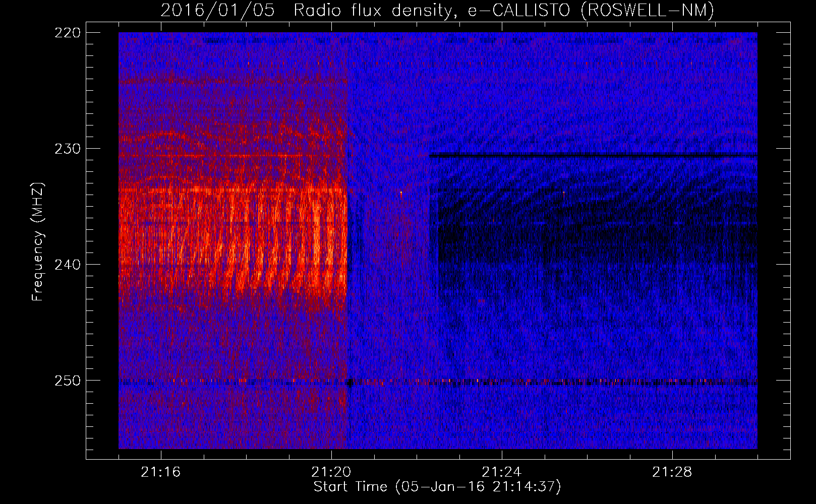Click the 230 frequency tick label

(x=67, y=149)
